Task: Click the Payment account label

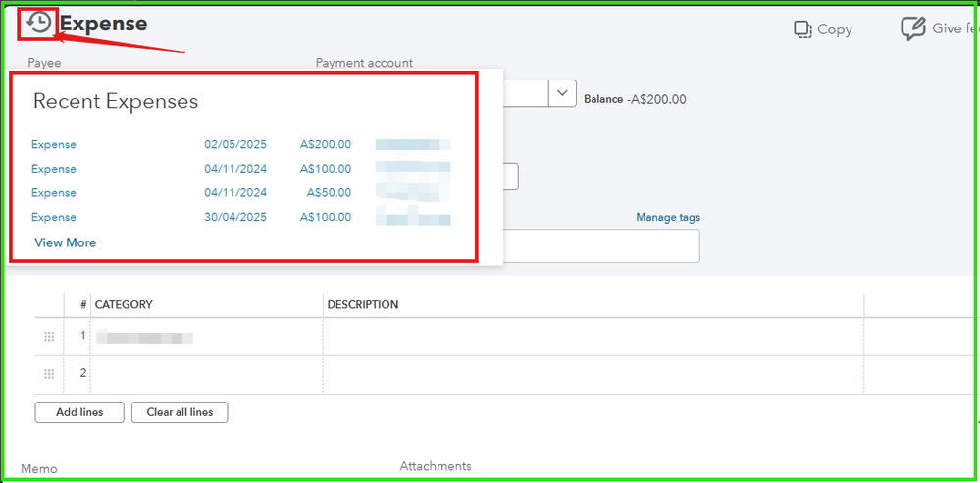Action: click(364, 63)
